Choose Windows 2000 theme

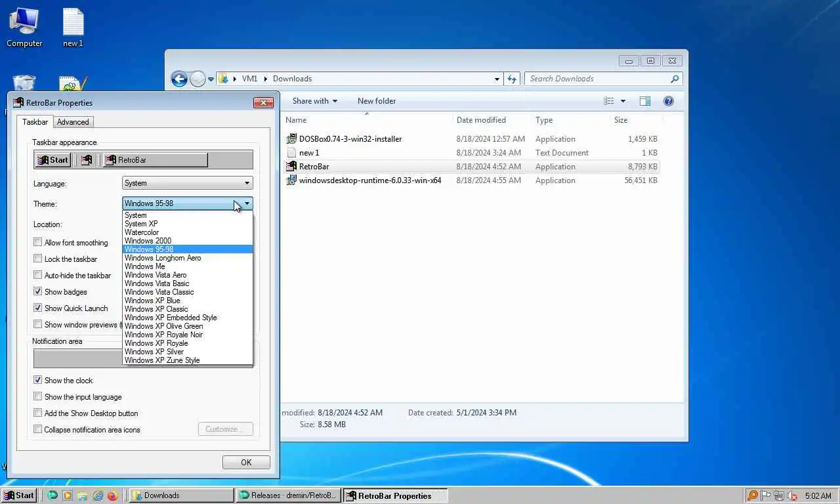[187, 241]
